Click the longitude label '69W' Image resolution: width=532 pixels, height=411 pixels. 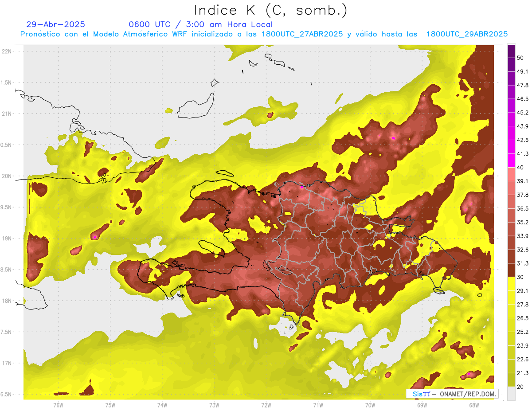422,405
